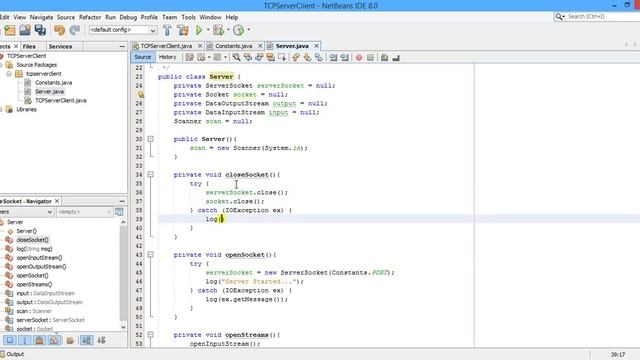This screenshot has height=360, width=640.
Task: Open the Navigate menu
Action: [42, 17]
